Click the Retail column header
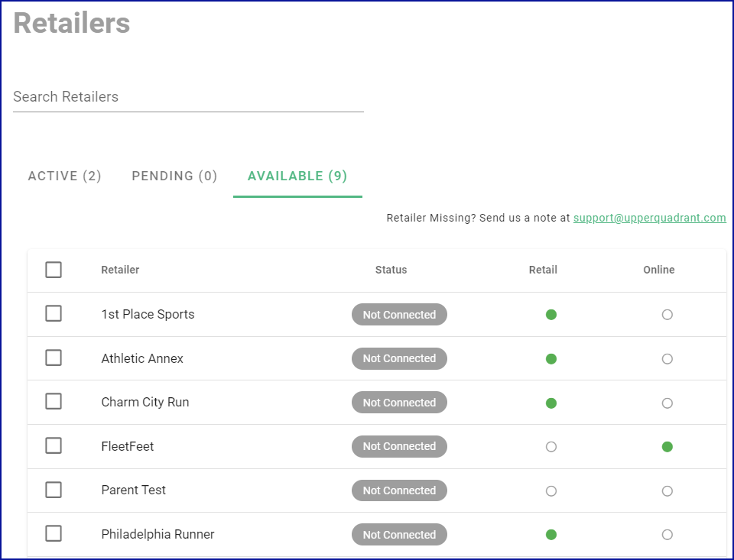734x560 pixels. click(x=543, y=270)
